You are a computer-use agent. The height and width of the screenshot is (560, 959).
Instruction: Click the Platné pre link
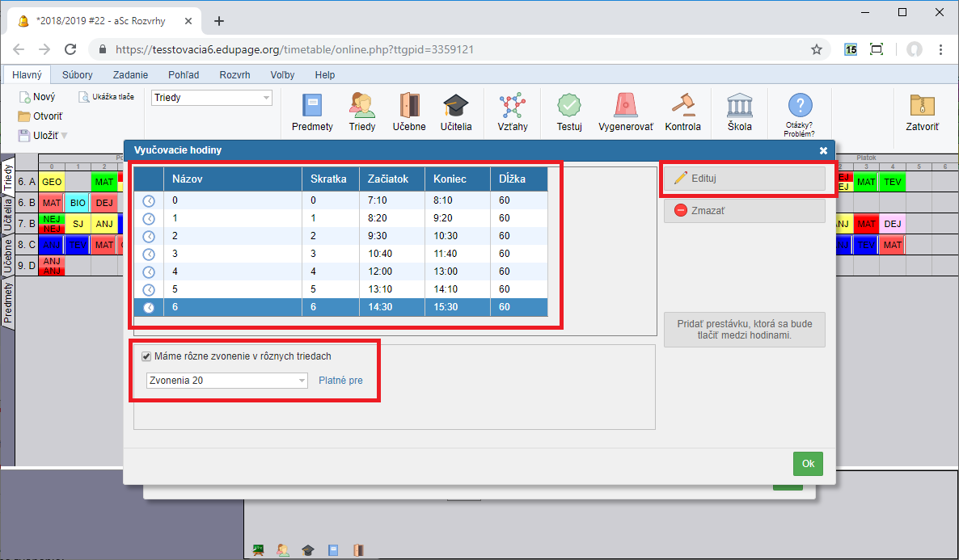click(x=340, y=381)
